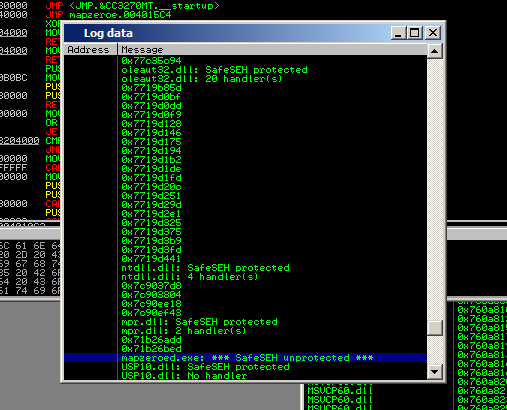
Task: Click the Log data scrollbar thumb
Action: (435, 328)
